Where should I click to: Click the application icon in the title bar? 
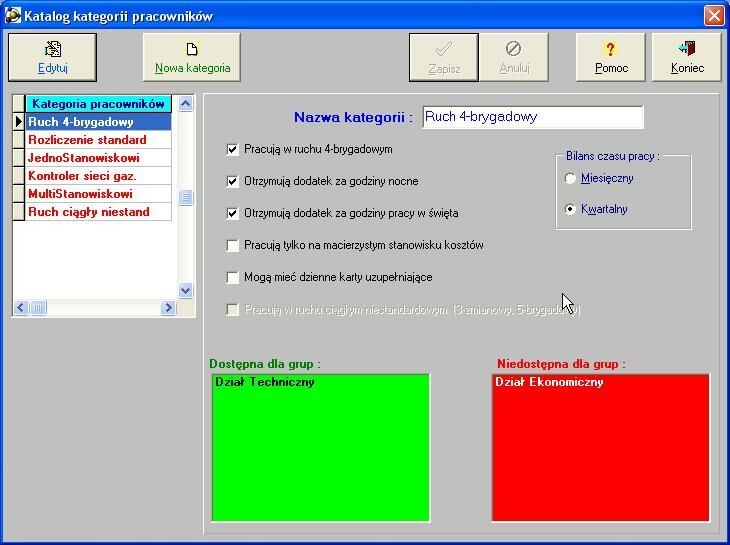click(x=13, y=15)
